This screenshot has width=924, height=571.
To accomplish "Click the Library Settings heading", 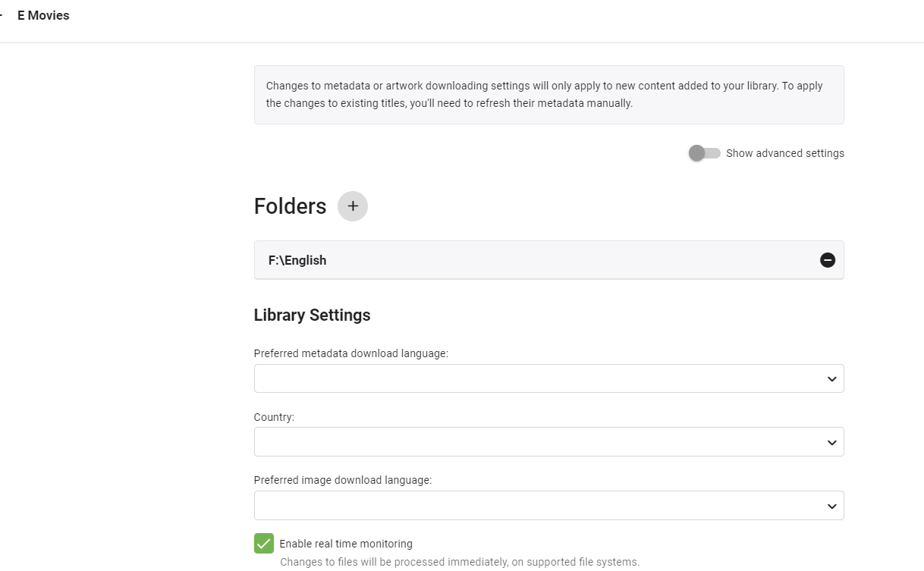I will 312,315.
